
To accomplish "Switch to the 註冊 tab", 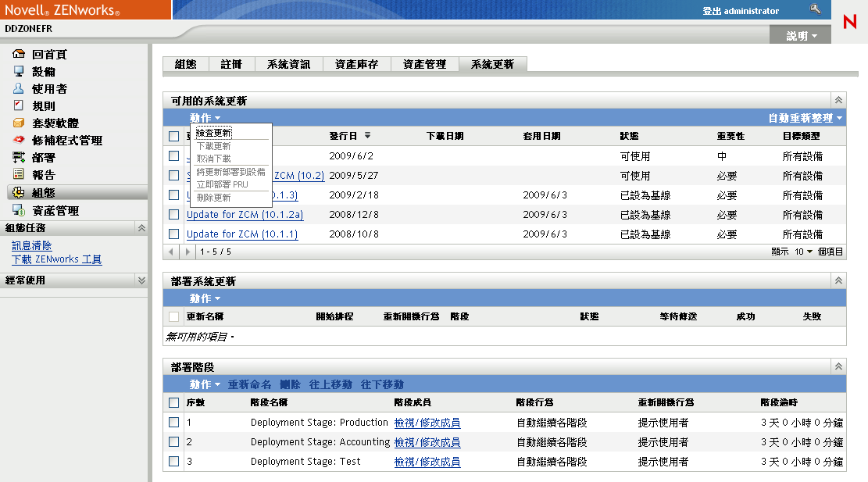I will [231, 64].
